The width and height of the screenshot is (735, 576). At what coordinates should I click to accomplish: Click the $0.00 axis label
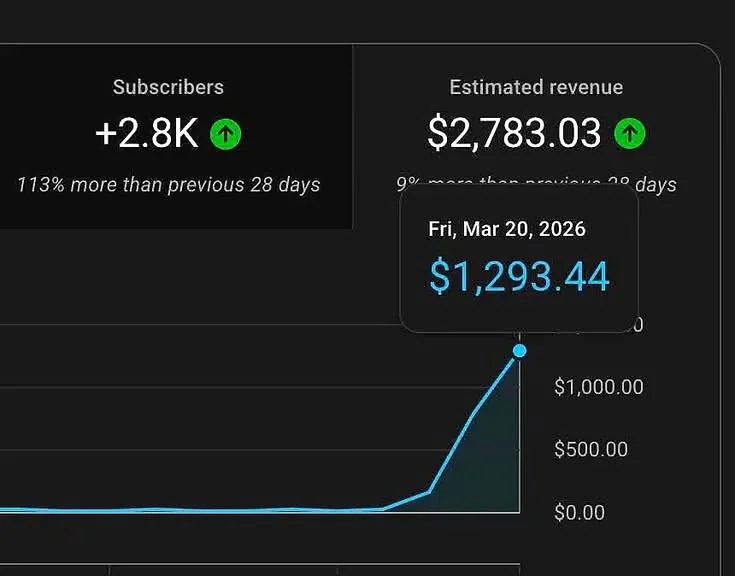(579, 512)
